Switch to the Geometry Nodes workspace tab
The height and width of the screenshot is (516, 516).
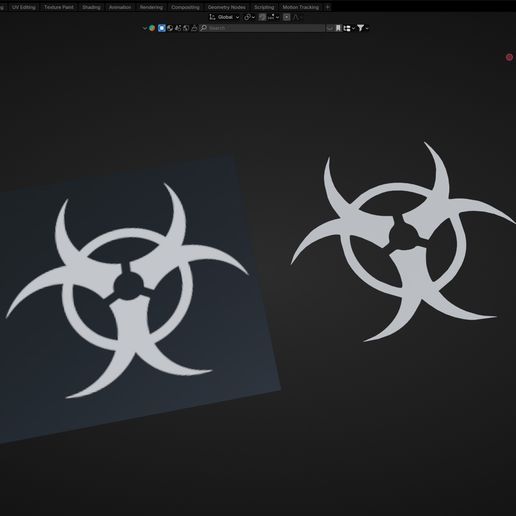click(x=226, y=7)
